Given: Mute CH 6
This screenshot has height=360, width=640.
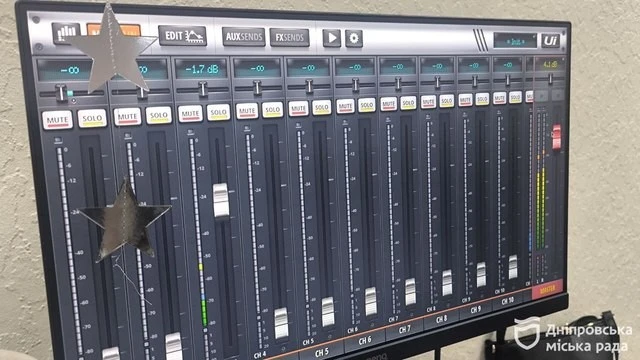Looking at the screenshot, I should point(345,106).
